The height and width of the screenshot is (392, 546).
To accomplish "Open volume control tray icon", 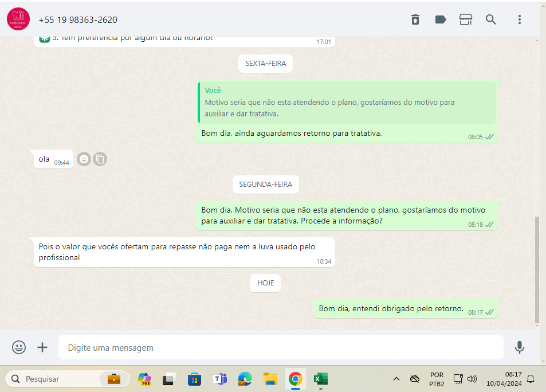I will point(472,379).
